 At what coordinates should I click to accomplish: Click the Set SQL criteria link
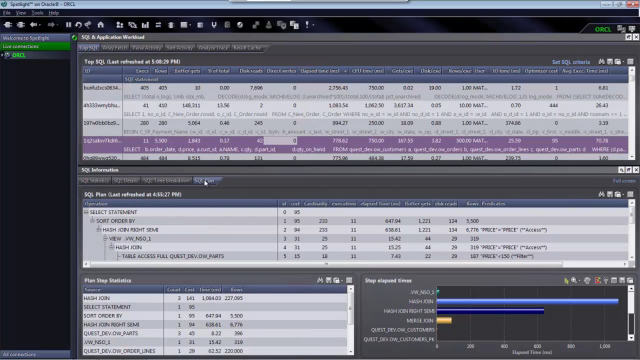(571, 62)
